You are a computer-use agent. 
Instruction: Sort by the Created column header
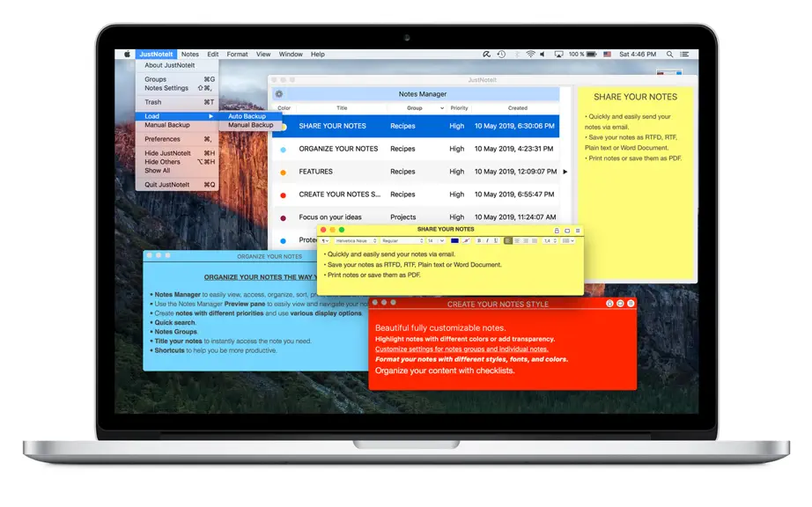point(517,108)
